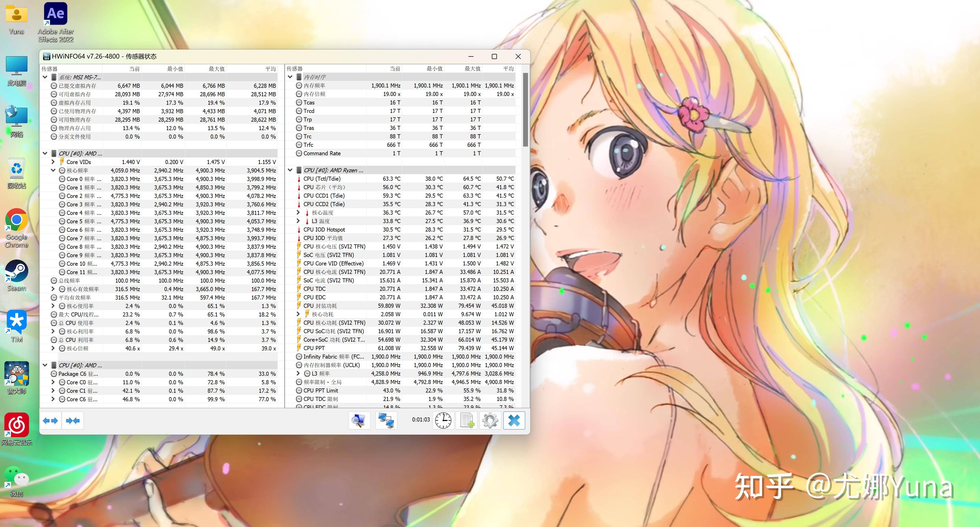
Task: Collapse the 内存时序 group
Action: coord(290,77)
